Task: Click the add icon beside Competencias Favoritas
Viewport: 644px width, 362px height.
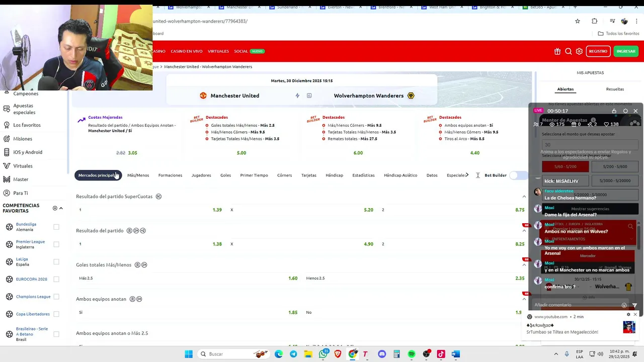Action: (55, 208)
